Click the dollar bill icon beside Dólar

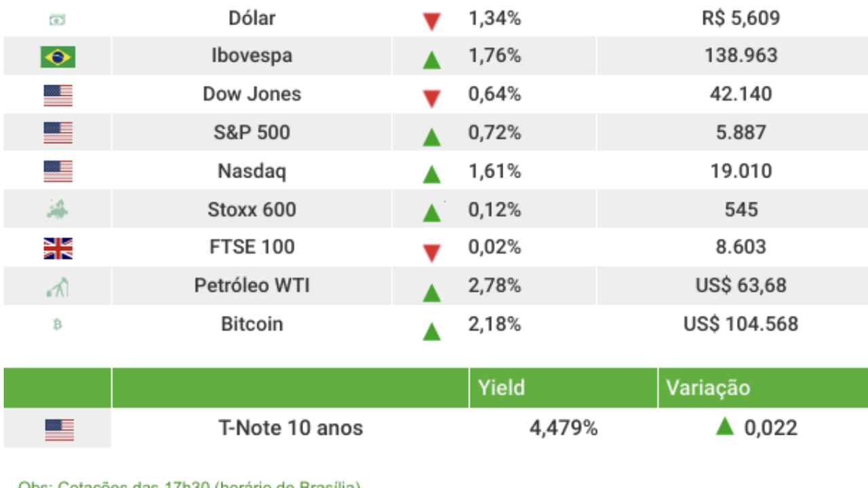tap(58, 20)
